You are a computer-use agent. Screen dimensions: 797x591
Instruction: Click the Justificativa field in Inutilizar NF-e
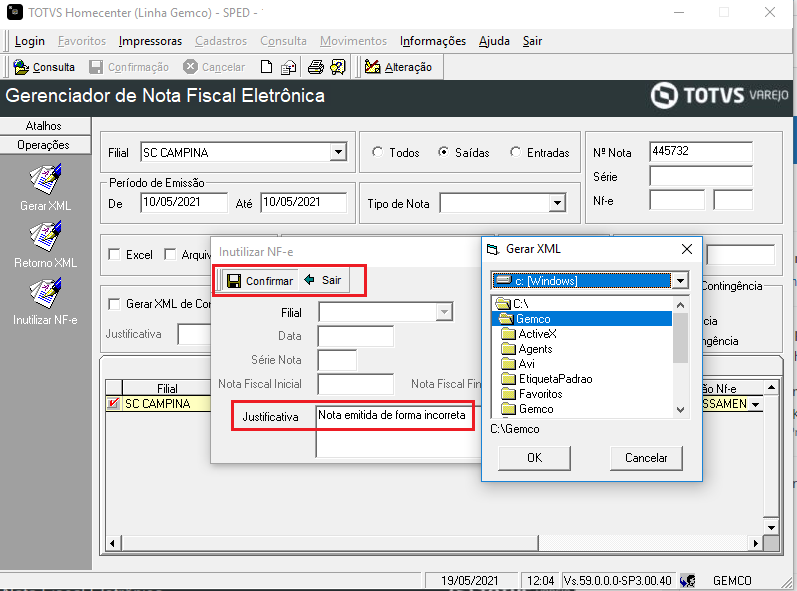(396, 430)
